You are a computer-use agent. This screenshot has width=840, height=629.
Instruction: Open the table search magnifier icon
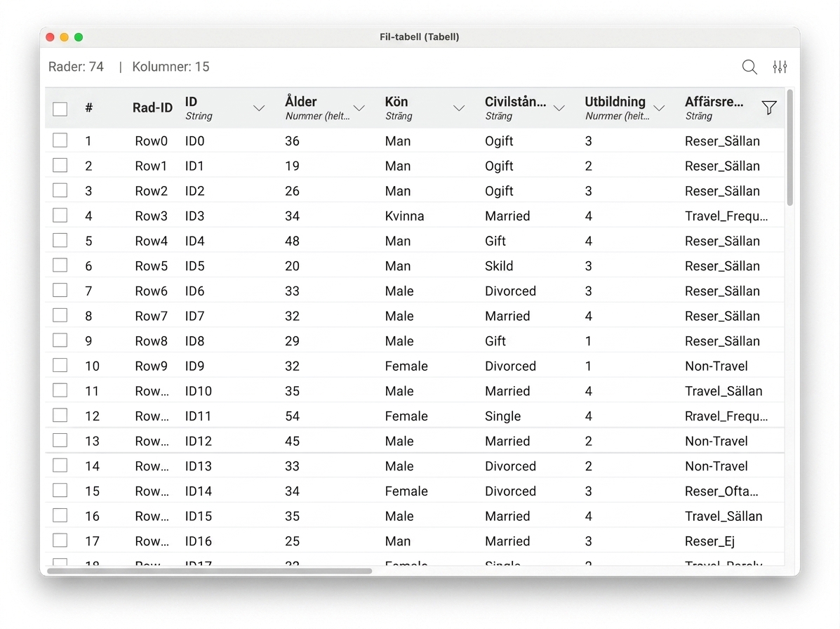pos(749,67)
